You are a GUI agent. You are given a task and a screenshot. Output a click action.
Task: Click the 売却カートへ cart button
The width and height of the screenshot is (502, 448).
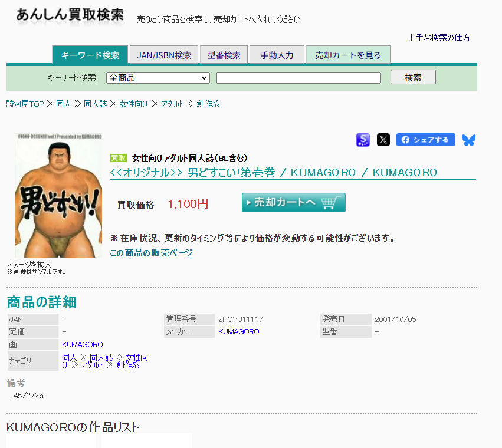(x=293, y=202)
